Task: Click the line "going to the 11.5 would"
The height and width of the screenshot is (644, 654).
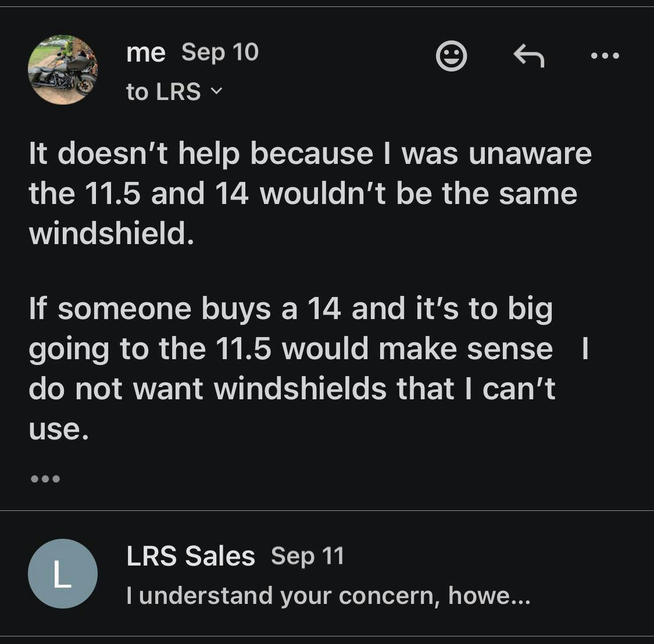Action: (x=291, y=349)
